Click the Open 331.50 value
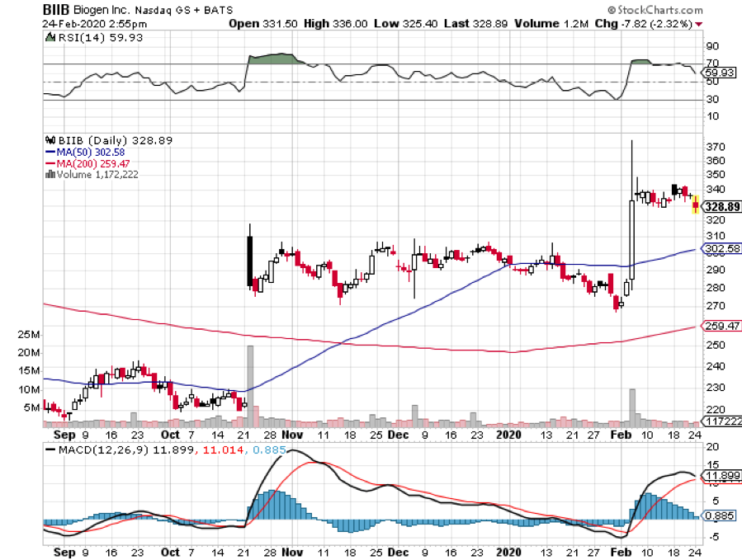Screen dimensions: 742x560 point(263,24)
